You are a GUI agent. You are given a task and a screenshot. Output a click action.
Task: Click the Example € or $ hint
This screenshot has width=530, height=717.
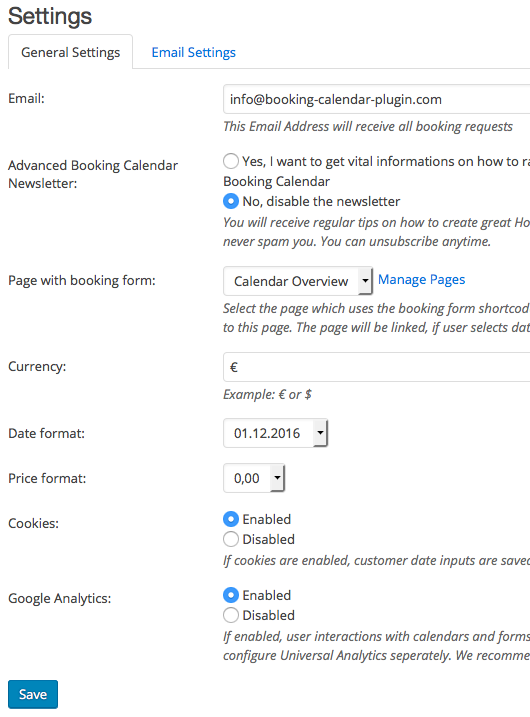pos(267,394)
